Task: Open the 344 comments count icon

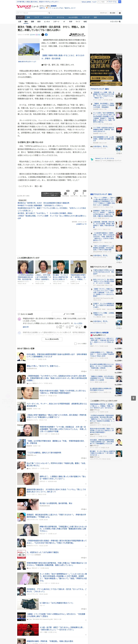Action: pyautogui.click(x=33, y=35)
